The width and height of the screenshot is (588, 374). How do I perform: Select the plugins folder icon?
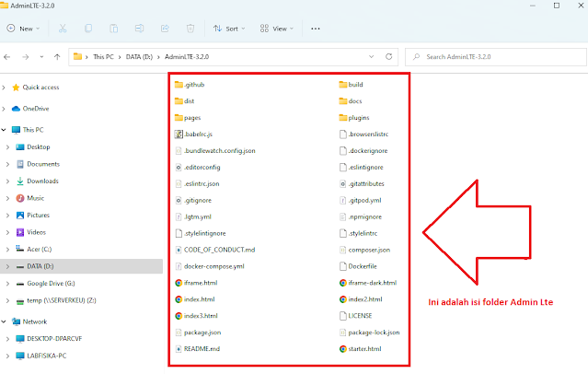[342, 118]
